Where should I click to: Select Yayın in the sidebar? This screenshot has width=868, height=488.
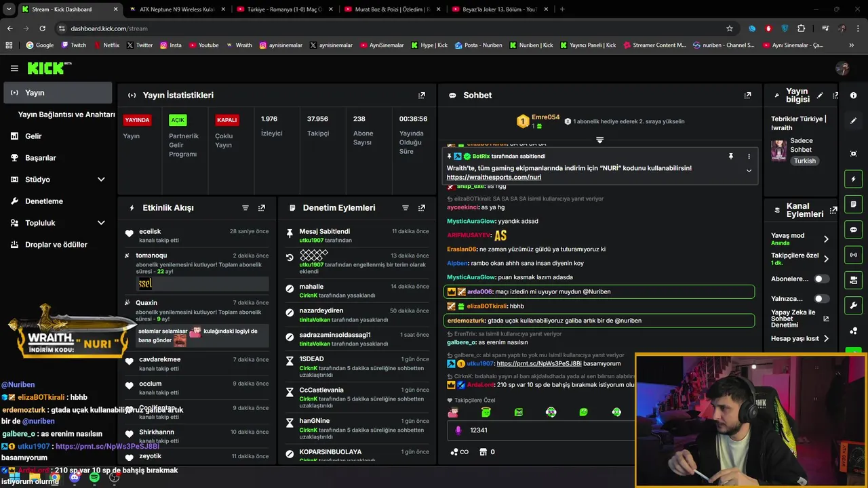(x=58, y=93)
